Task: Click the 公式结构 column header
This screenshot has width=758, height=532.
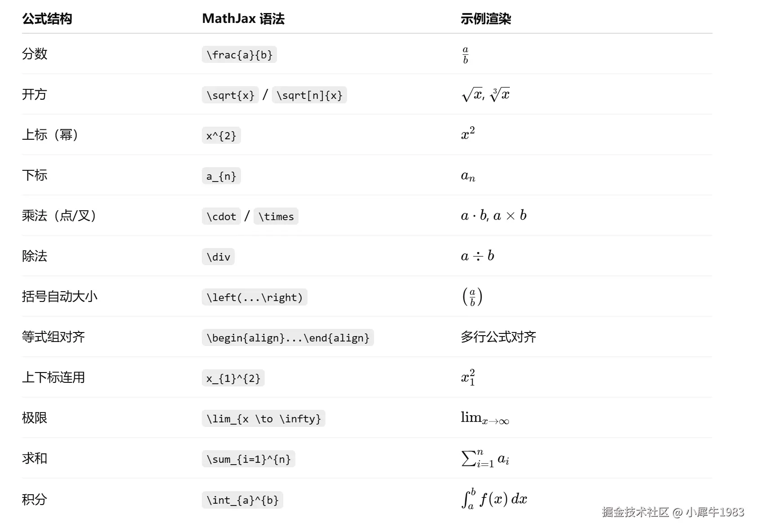Action: (x=47, y=19)
